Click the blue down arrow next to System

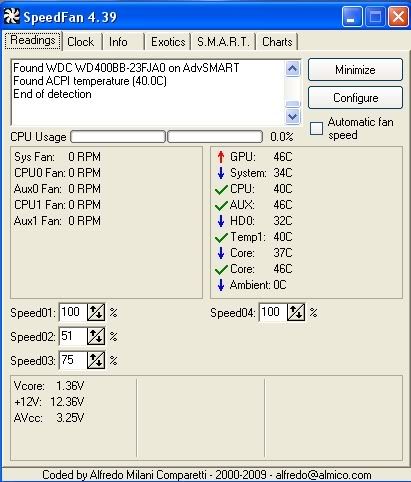221,173
